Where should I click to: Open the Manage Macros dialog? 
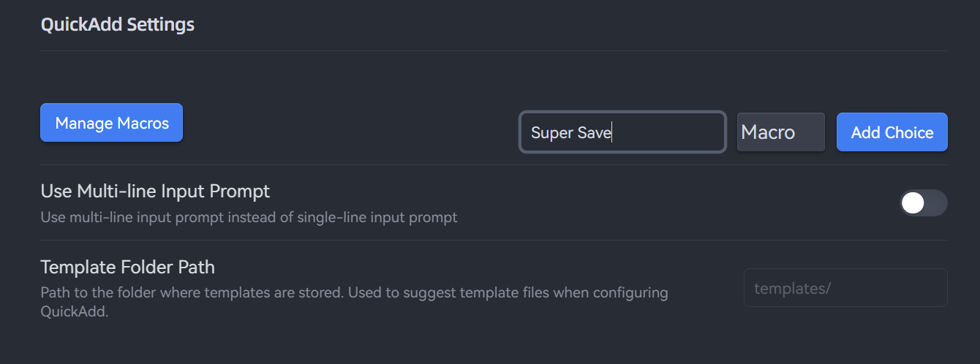111,123
